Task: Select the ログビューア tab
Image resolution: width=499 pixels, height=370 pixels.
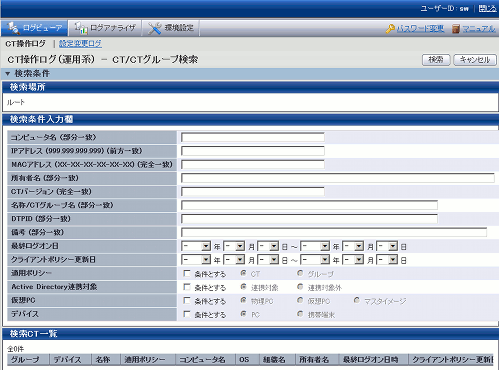Action: (x=34, y=28)
